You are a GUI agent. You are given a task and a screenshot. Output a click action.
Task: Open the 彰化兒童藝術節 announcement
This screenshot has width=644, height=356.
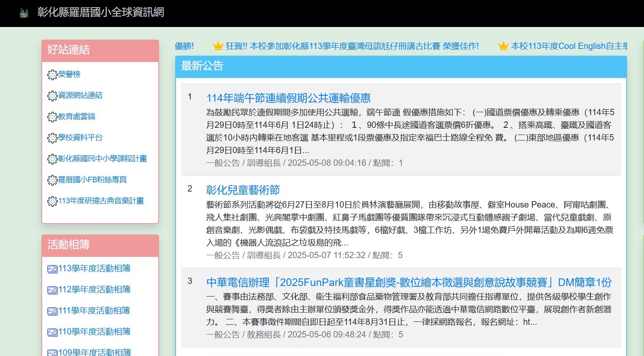pyautogui.click(x=243, y=190)
